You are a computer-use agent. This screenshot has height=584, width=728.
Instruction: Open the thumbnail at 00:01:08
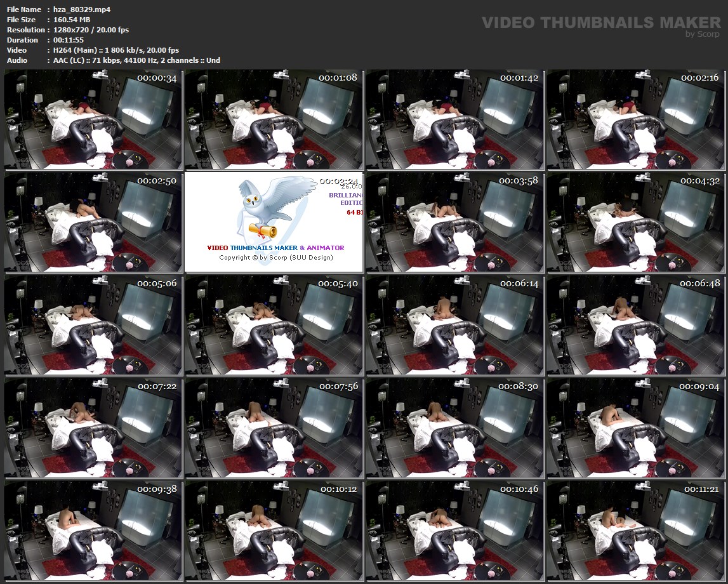pos(274,120)
